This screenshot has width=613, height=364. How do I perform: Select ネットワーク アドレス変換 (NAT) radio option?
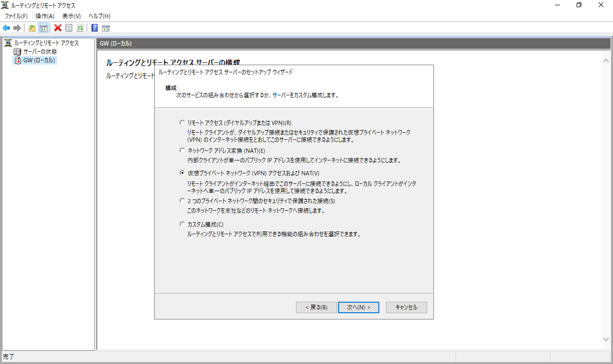182,150
